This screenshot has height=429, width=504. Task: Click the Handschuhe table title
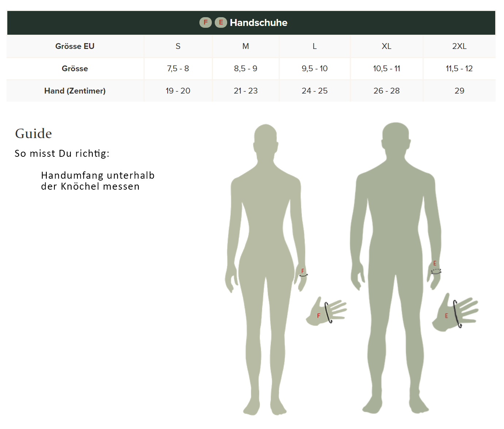click(x=258, y=23)
